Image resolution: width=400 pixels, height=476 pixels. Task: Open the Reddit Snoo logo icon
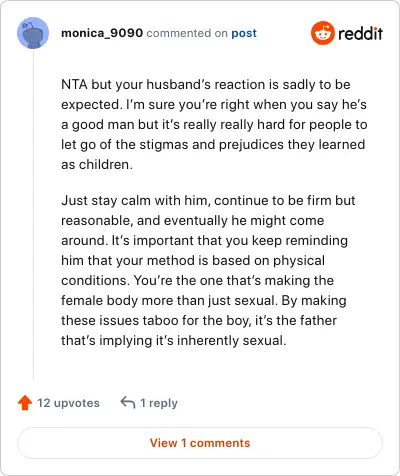(x=322, y=33)
